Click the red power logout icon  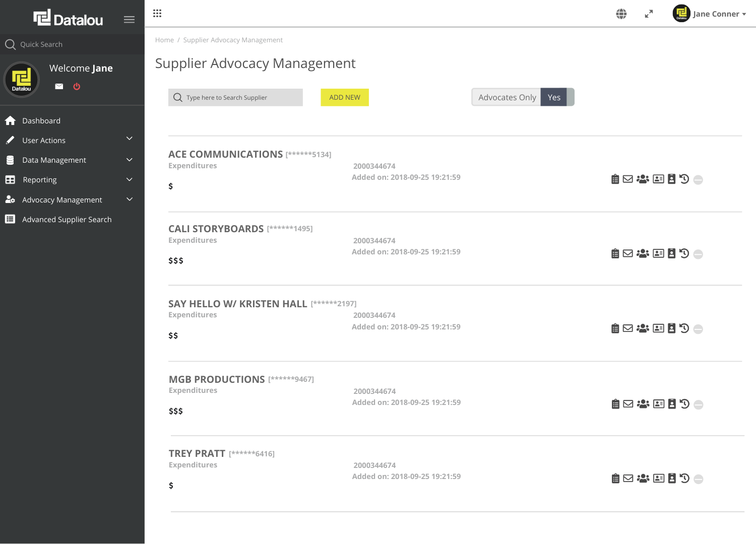(77, 87)
